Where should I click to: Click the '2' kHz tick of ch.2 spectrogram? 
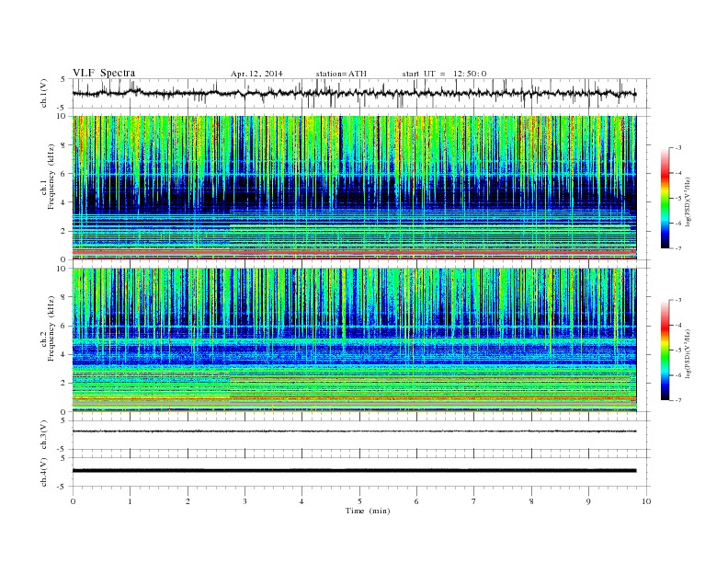coord(63,384)
